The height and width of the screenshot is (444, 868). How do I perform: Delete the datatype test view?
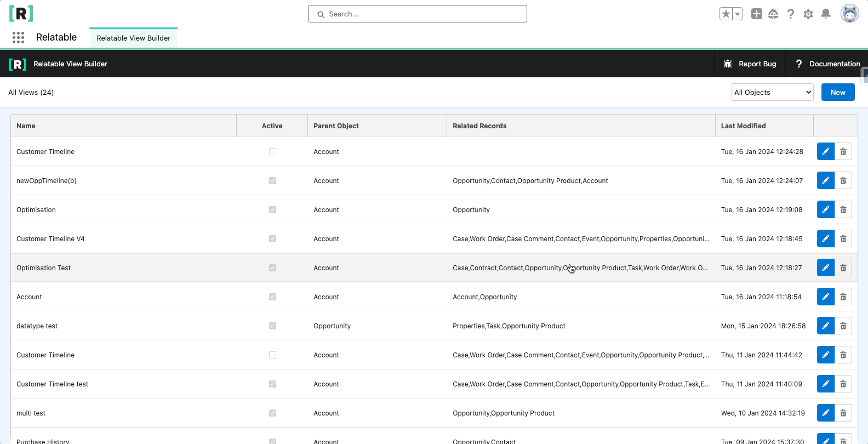(843, 326)
